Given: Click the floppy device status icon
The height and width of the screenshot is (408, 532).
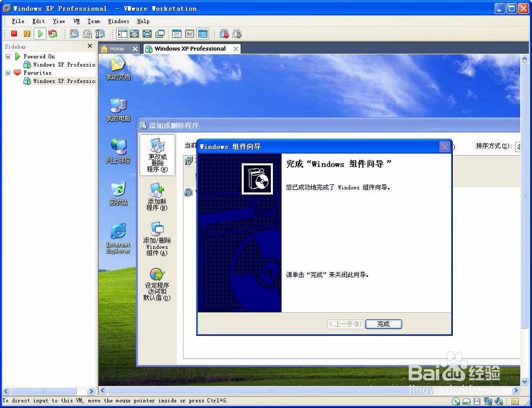Looking at the screenshot, I should point(477,401).
